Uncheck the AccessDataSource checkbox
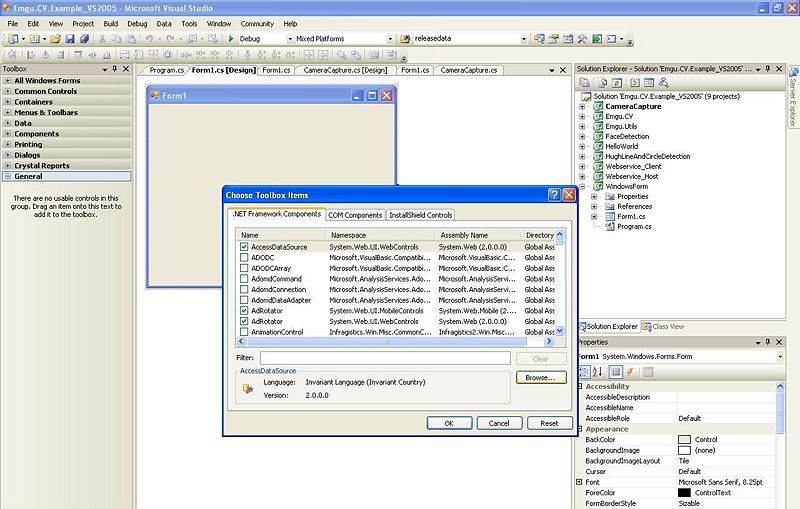 pyautogui.click(x=244, y=247)
